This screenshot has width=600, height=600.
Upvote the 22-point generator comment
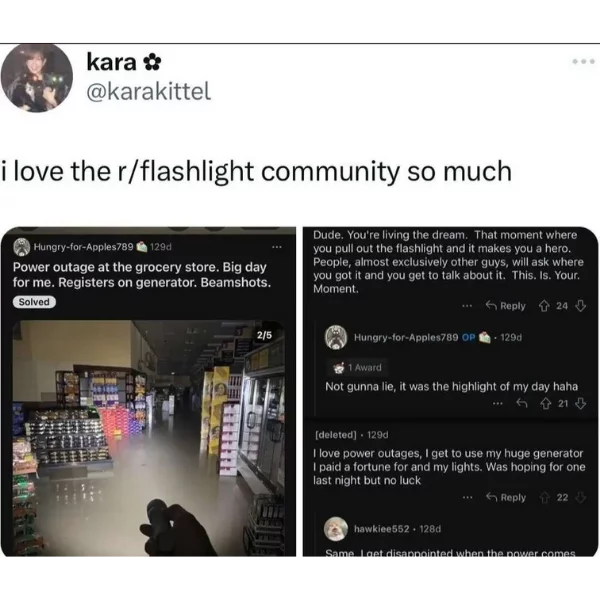[x=545, y=497]
